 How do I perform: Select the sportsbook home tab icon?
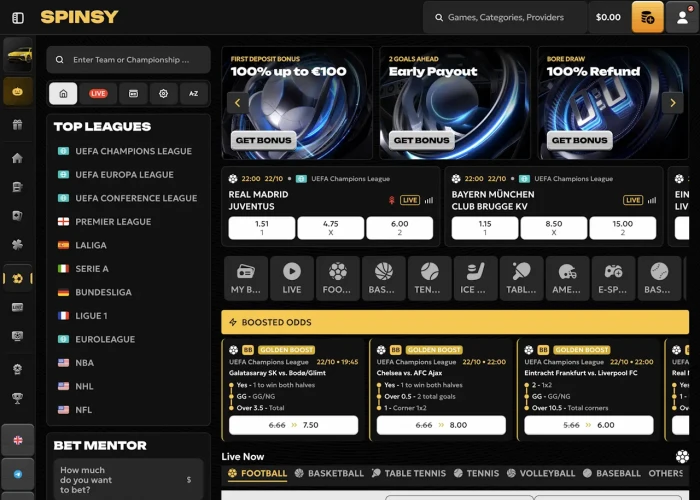pyautogui.click(x=63, y=94)
